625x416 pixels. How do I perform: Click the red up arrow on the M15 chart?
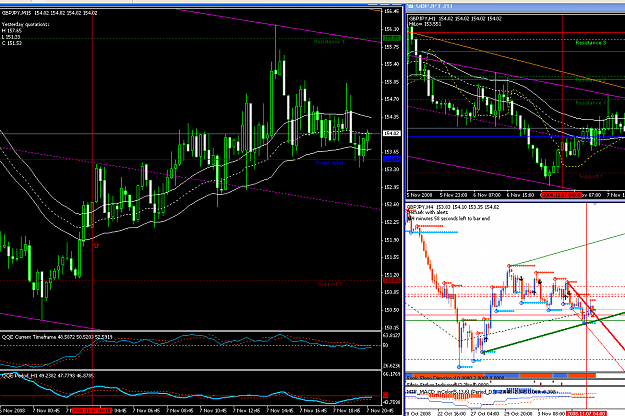96,245
